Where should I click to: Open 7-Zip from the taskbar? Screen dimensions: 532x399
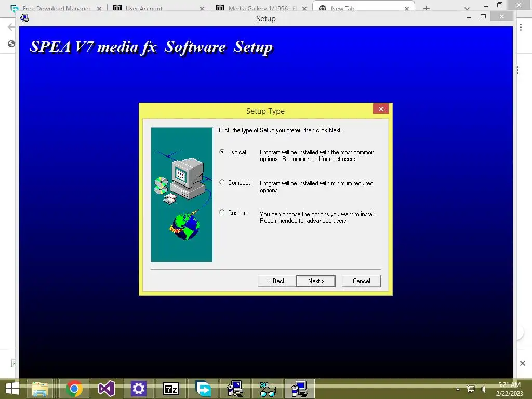click(x=170, y=389)
